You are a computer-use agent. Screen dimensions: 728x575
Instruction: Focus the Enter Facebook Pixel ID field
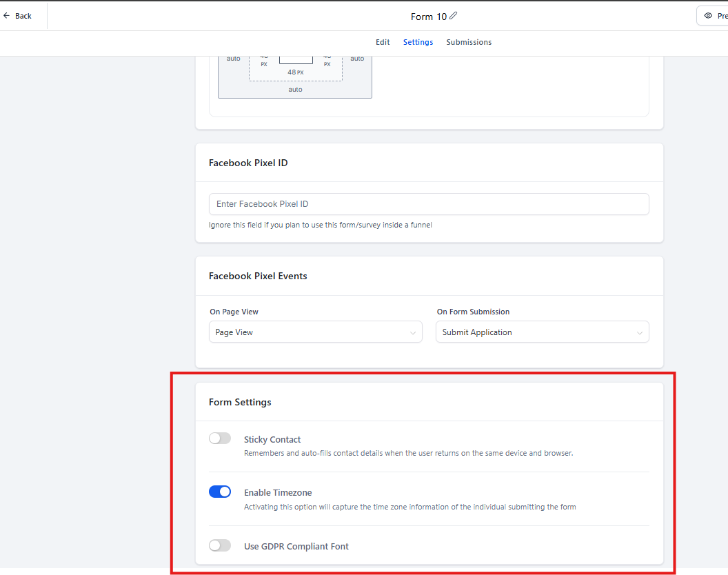click(x=429, y=204)
